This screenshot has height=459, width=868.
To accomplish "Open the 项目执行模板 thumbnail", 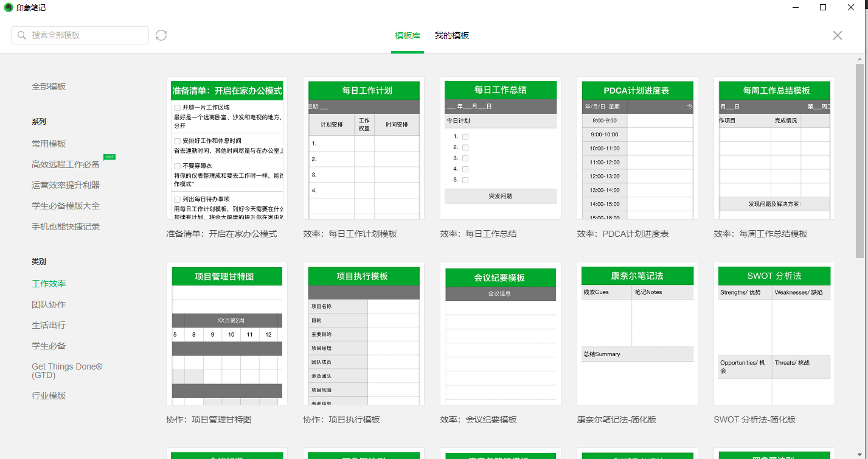I will pos(364,334).
